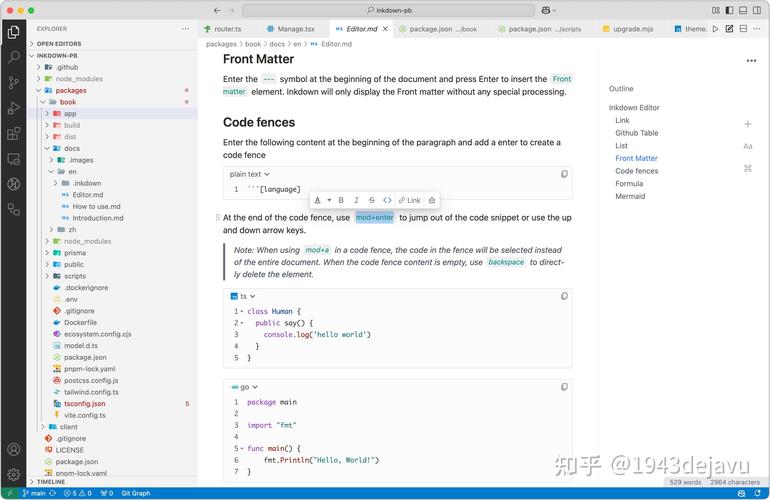The width and height of the screenshot is (770, 500).
Task: Copy the ts code block contents
Action: (x=564, y=296)
